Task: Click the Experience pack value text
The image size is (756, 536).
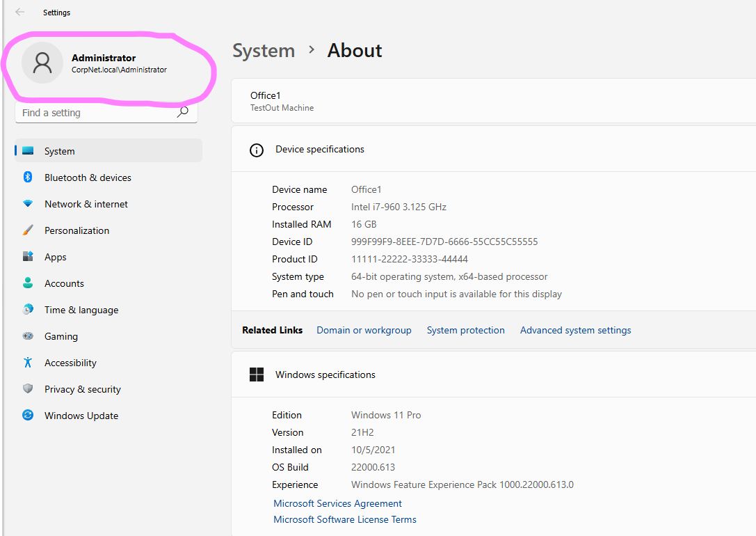Action: click(463, 484)
